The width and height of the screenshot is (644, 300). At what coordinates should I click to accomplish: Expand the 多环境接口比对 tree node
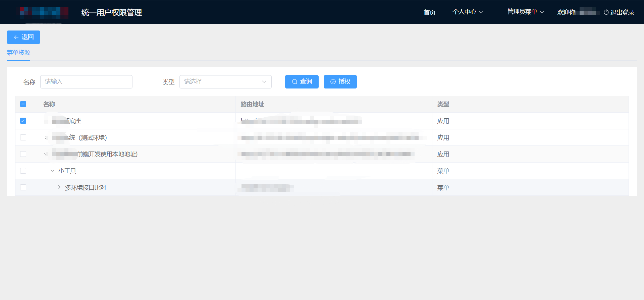pyautogui.click(x=59, y=187)
